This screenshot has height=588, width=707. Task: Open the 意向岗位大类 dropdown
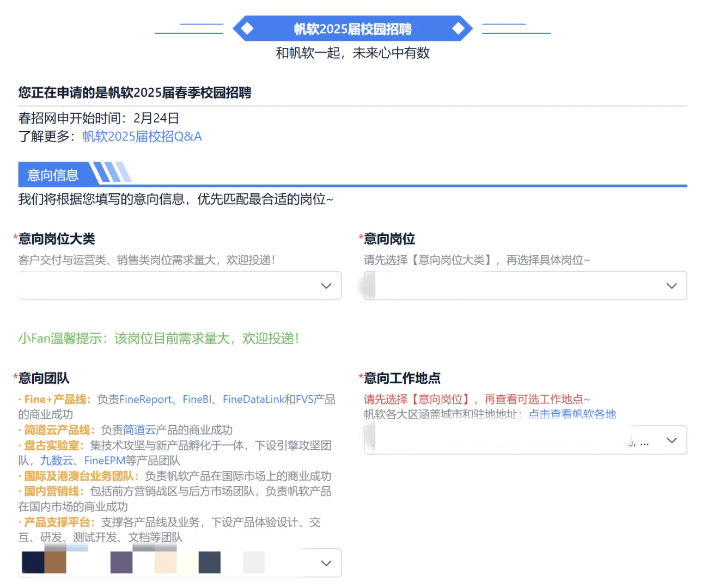point(180,286)
